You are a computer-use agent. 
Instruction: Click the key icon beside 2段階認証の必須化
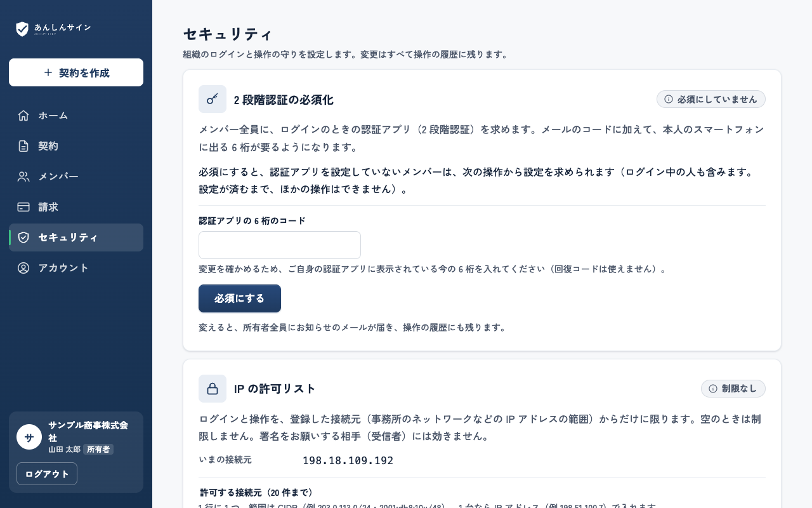213,99
